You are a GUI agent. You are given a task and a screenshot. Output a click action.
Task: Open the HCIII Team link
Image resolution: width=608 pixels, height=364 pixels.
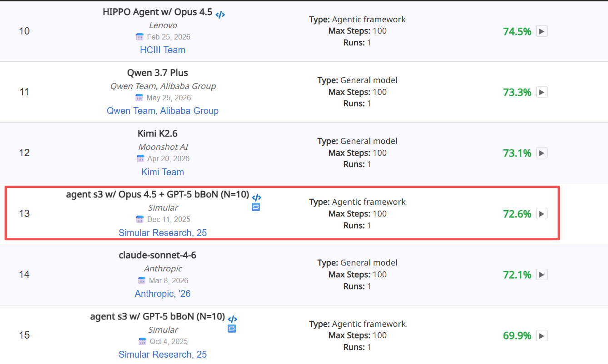[x=163, y=50]
